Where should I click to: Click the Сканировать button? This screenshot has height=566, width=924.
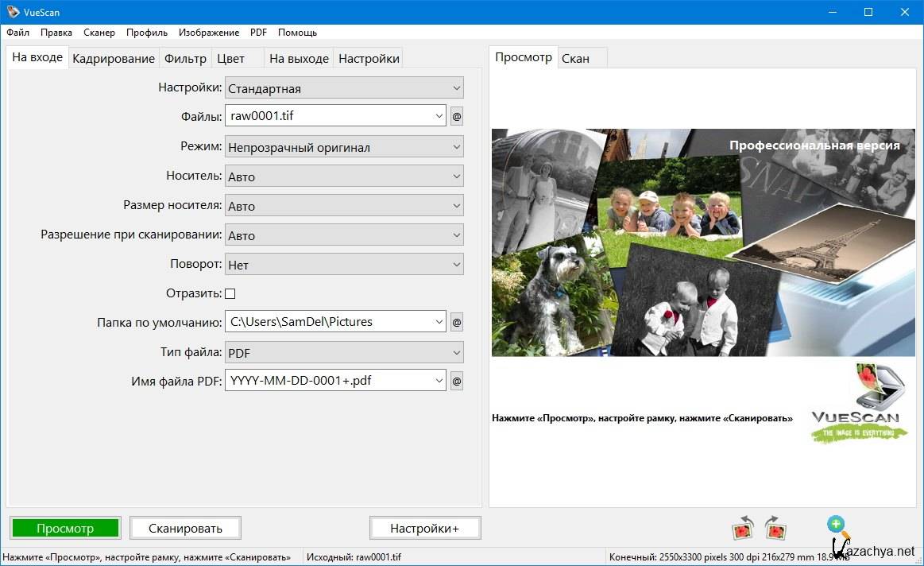click(185, 528)
